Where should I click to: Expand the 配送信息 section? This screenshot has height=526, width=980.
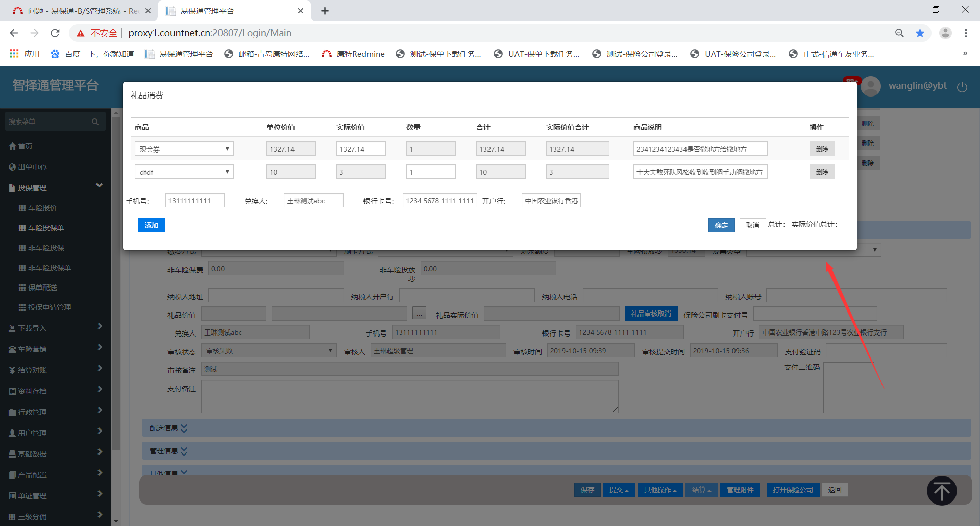click(x=168, y=428)
